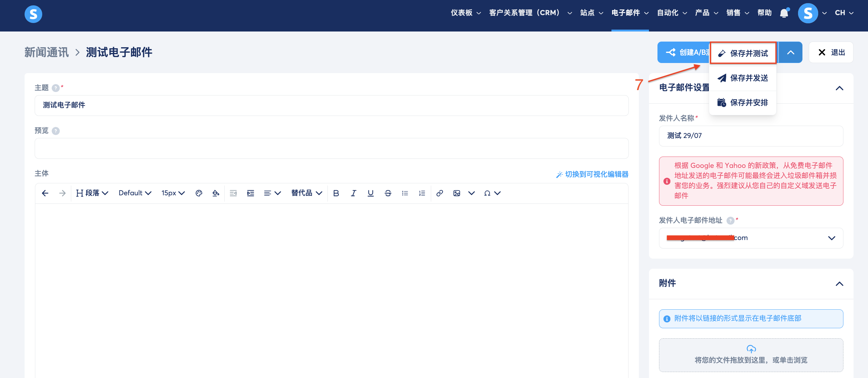This screenshot has height=378, width=868.
Task: Open the 销售 menu
Action: (x=738, y=13)
